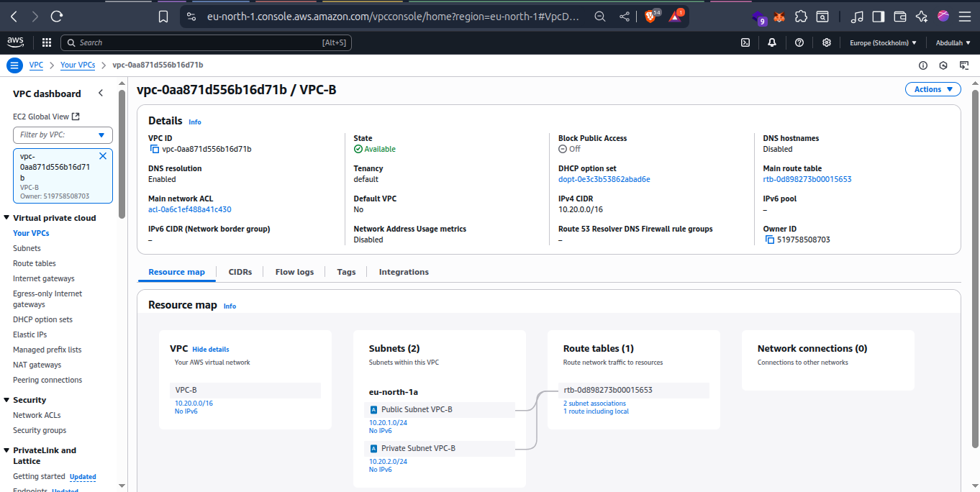
Task: Click the zoom magnifier icon in address bar
Action: pyautogui.click(x=599, y=16)
